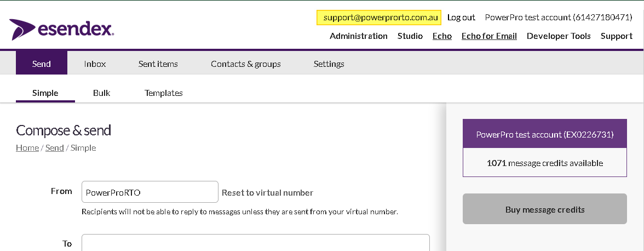The width and height of the screenshot is (644, 251).
Task: Open Contacts & groups tab
Action: tap(245, 64)
